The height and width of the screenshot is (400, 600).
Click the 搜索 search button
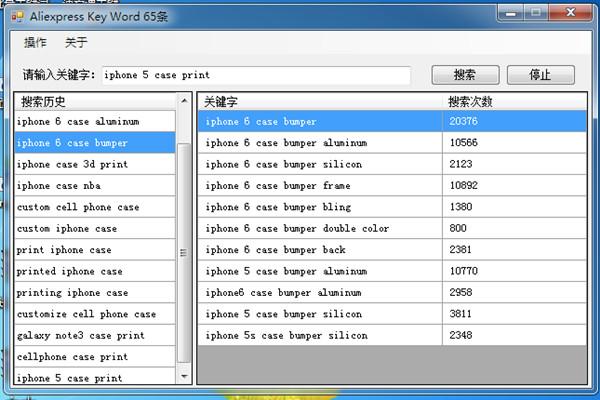pos(465,75)
